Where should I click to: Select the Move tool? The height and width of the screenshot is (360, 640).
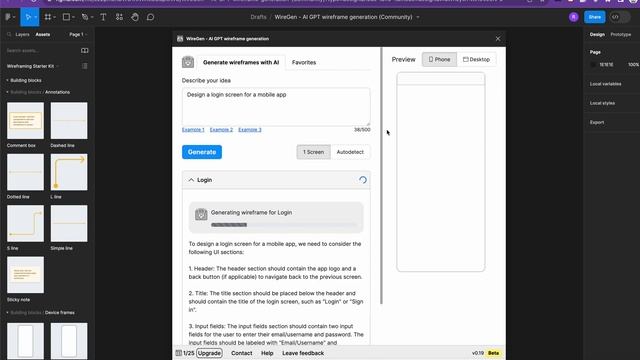coord(28,17)
